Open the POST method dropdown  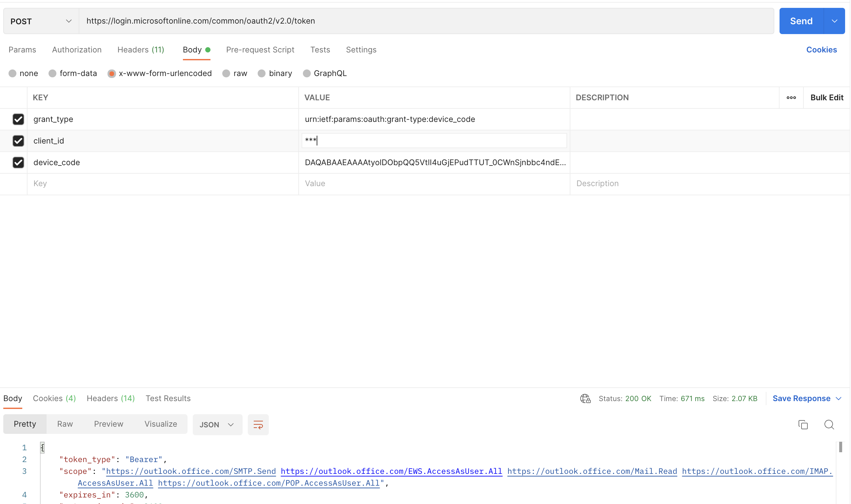[41, 21]
